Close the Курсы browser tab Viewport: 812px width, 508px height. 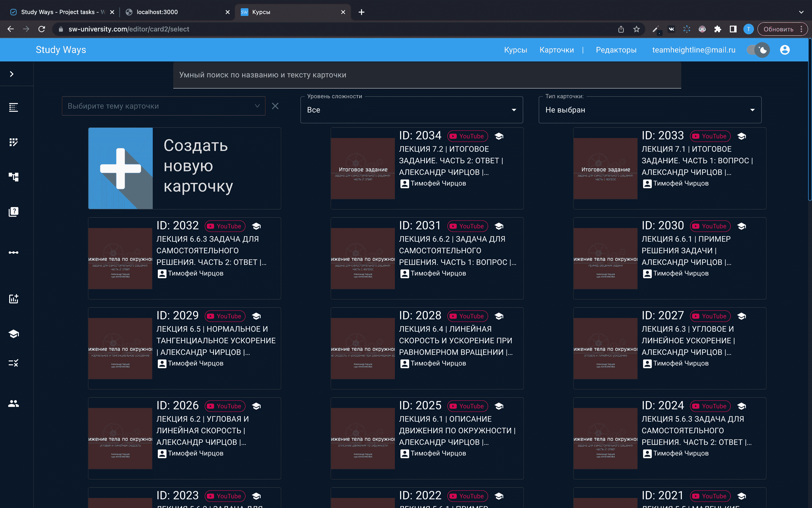[343, 12]
